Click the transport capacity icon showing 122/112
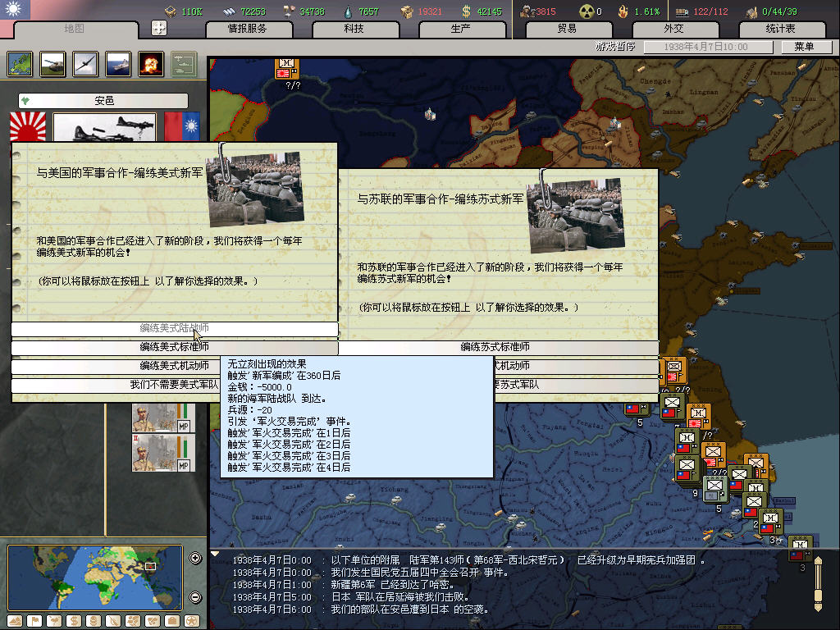This screenshot has width=840, height=630. coord(682,11)
